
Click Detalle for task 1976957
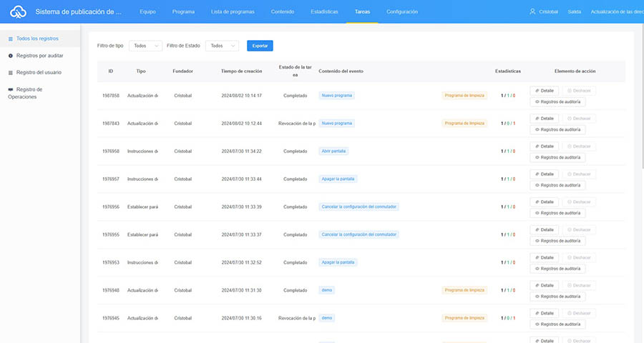click(x=545, y=174)
